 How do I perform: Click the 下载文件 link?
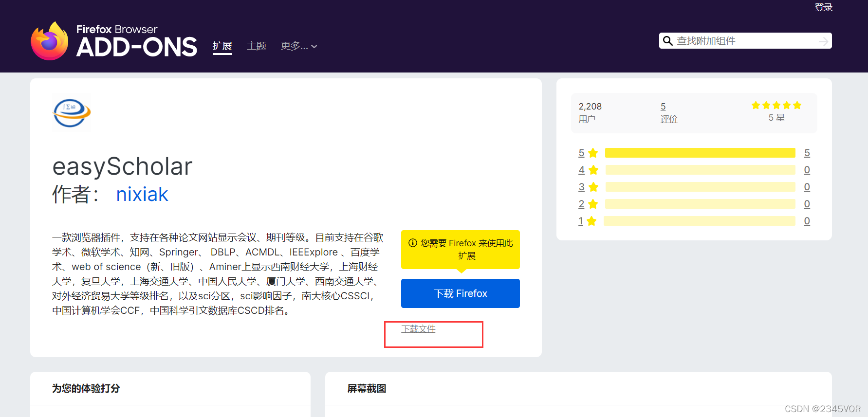click(418, 329)
